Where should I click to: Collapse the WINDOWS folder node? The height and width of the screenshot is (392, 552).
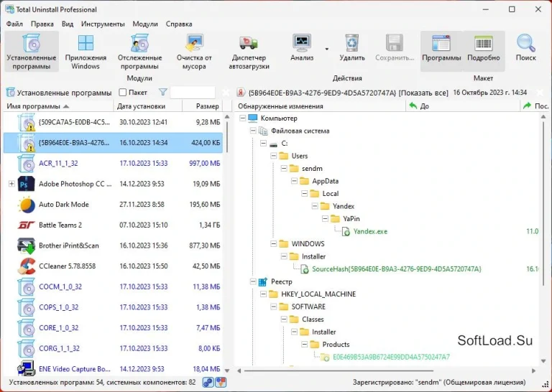point(274,243)
